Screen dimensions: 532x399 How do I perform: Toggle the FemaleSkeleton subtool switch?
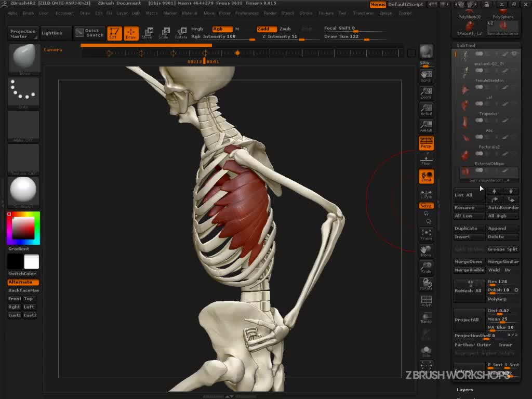coord(479,71)
